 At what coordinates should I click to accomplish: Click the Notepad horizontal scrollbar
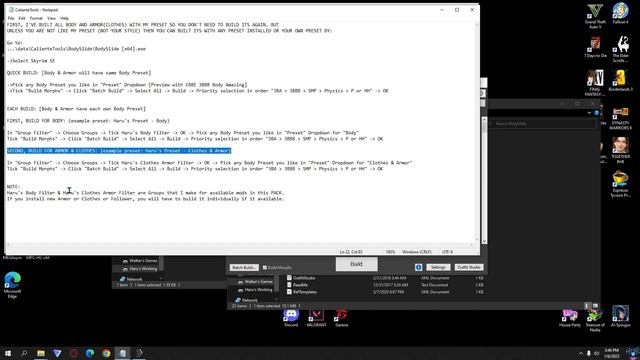[x=240, y=245]
